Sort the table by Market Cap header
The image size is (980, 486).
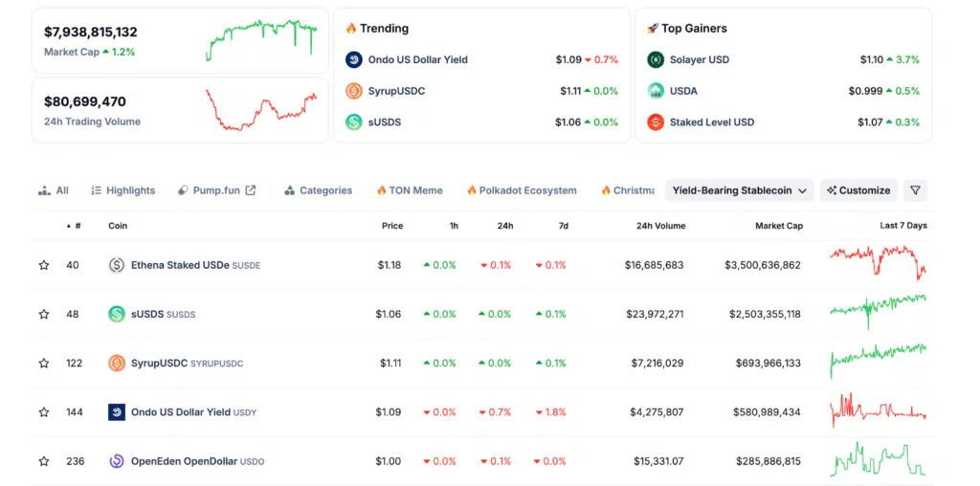(781, 226)
